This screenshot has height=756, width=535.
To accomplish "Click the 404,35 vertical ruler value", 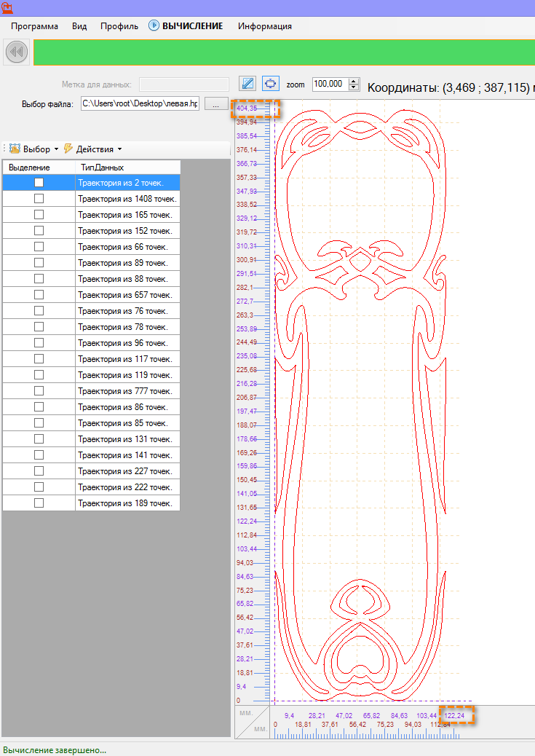I will (x=247, y=109).
